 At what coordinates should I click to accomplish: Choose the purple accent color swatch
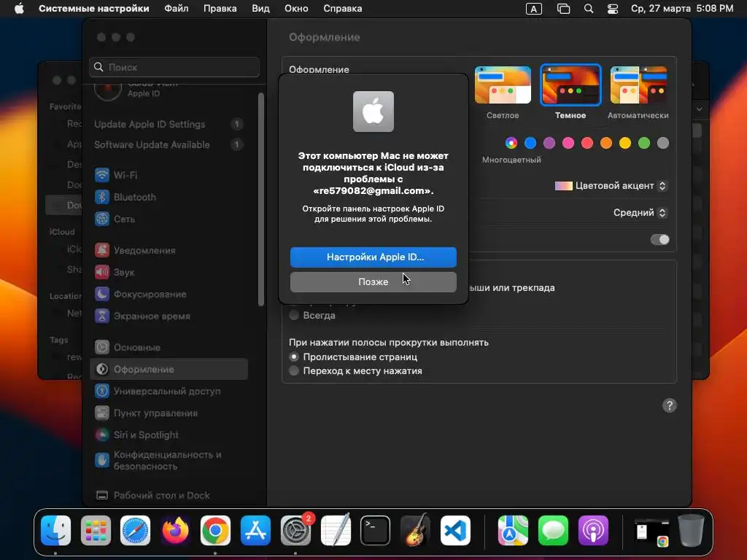pyautogui.click(x=549, y=143)
